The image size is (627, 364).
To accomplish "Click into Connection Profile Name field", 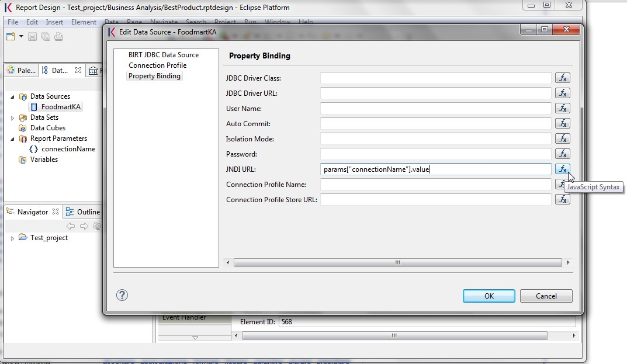I will point(435,185).
